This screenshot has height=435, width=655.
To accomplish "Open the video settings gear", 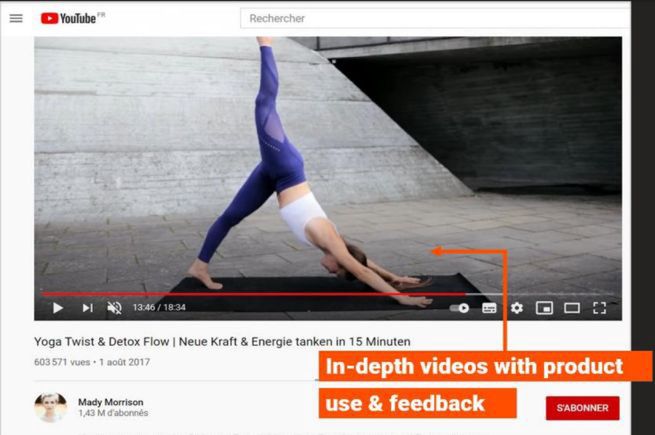I will 517,308.
